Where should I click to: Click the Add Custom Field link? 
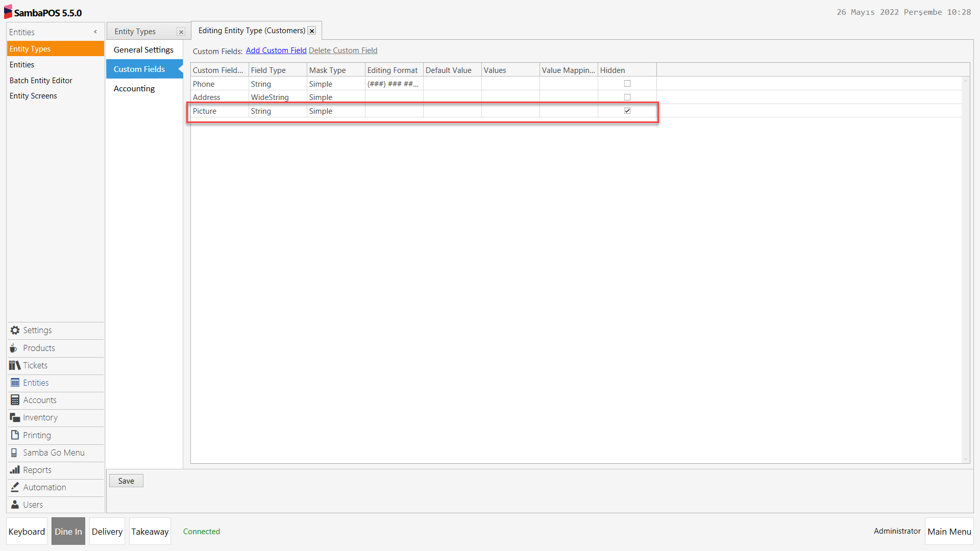coord(276,50)
